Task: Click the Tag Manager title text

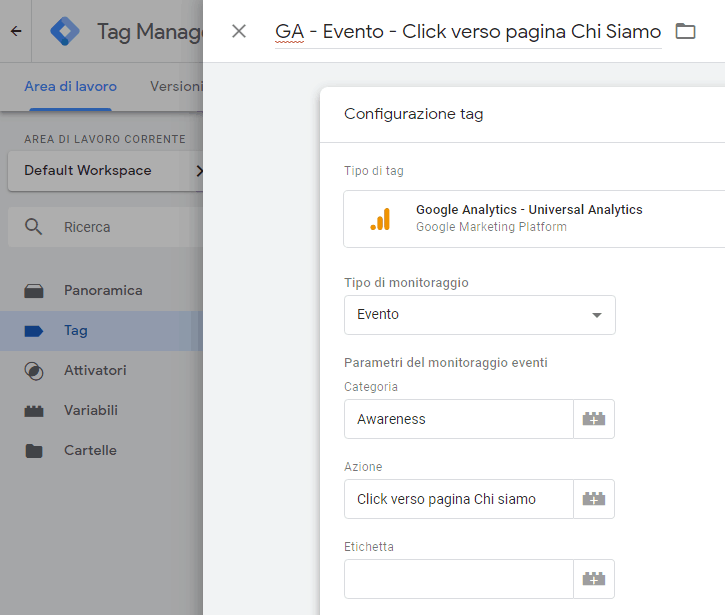Action: (150, 32)
